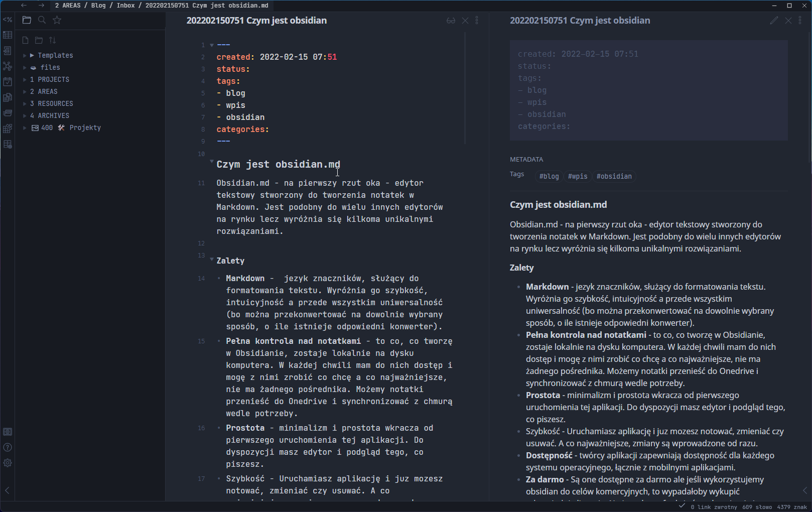Toggle the editor pane to preview mode (glasses)

pyautogui.click(x=451, y=21)
